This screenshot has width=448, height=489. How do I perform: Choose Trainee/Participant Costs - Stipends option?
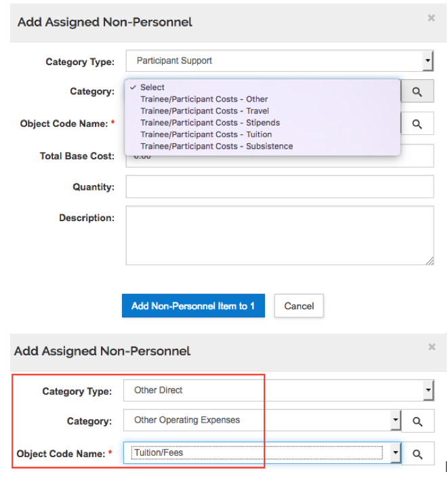pos(210,123)
